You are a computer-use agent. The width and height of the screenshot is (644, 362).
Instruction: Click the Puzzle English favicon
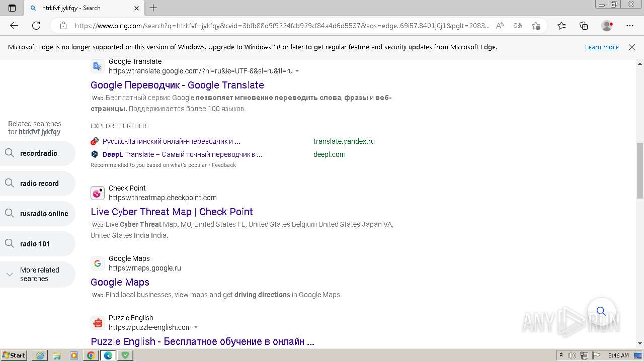98,323
